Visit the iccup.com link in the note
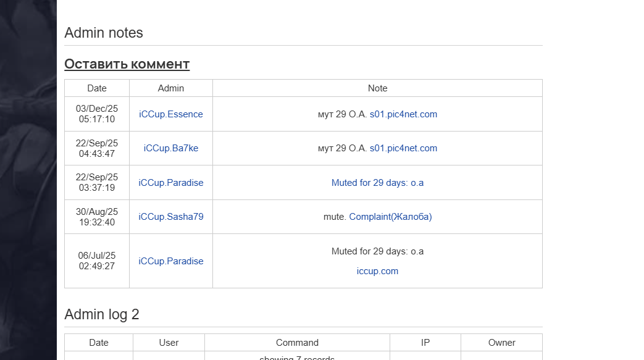The image size is (644, 360). point(377,271)
